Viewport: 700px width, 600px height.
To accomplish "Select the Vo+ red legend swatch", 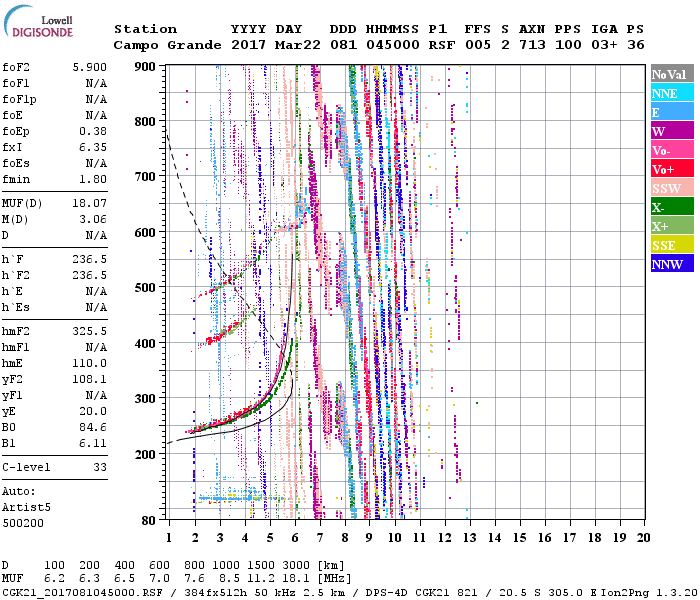I will [672, 169].
